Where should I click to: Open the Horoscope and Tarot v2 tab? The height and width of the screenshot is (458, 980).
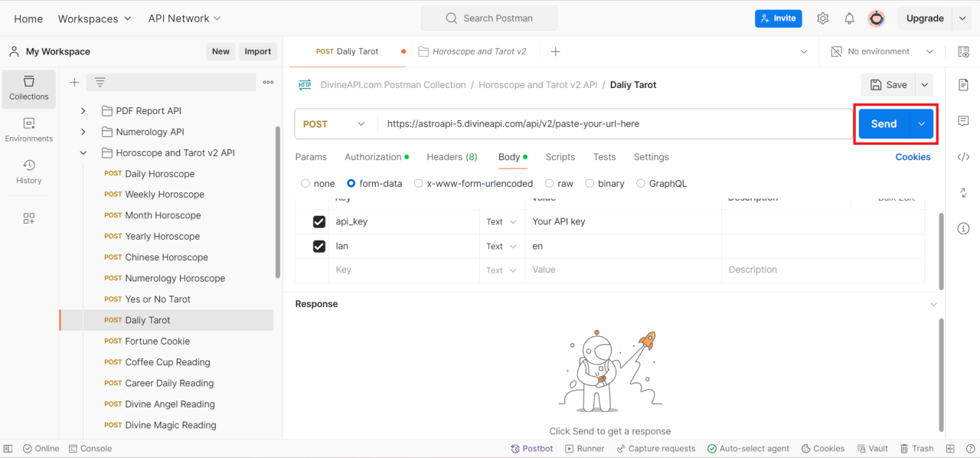coord(473,51)
